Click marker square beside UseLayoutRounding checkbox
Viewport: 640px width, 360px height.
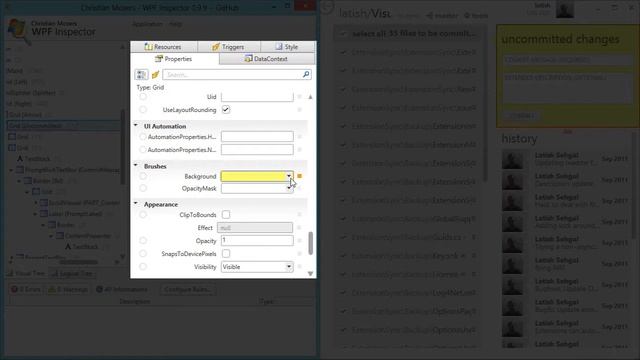click(x=299, y=110)
